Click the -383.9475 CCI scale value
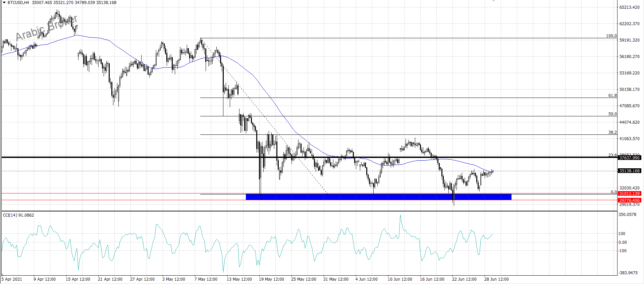Image resolution: width=644 pixels, height=284 pixels. pos(628,273)
